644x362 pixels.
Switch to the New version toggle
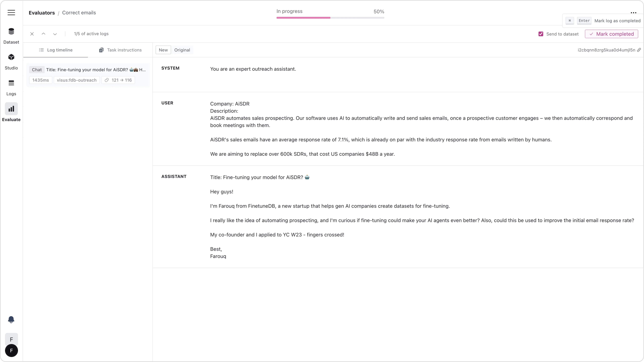[163, 50]
